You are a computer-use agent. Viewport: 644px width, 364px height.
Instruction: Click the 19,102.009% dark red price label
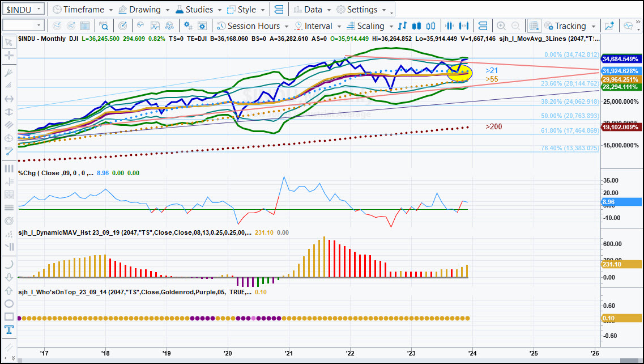pos(621,127)
